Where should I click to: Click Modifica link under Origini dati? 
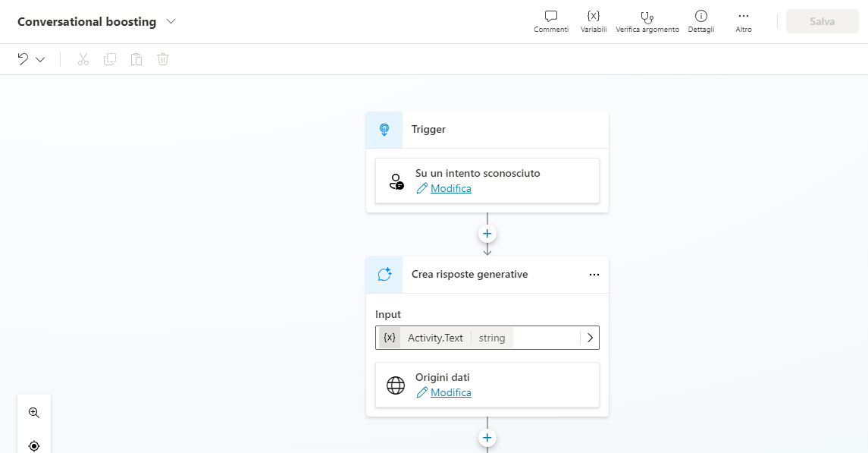tap(450, 392)
